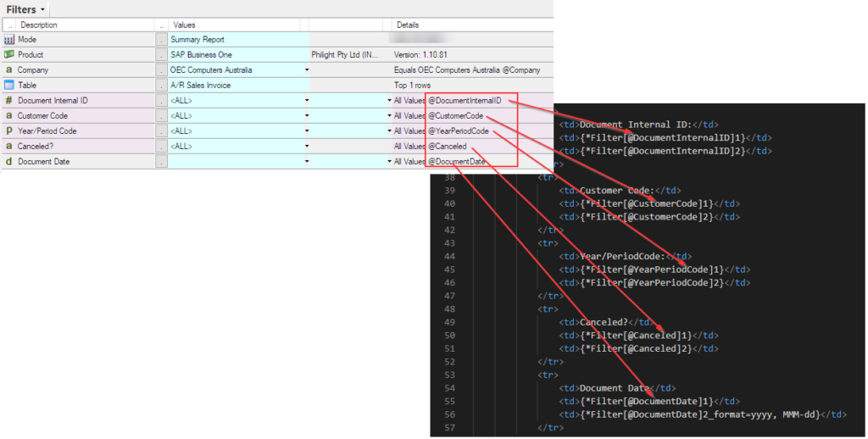Click code line 41 '{*Filter[@CustomerCode]2}'

649,216
